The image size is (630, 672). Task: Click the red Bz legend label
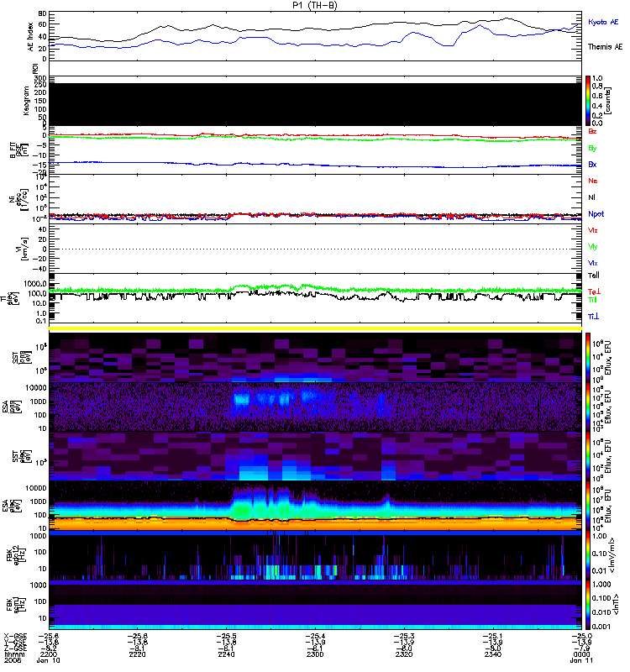pos(592,131)
